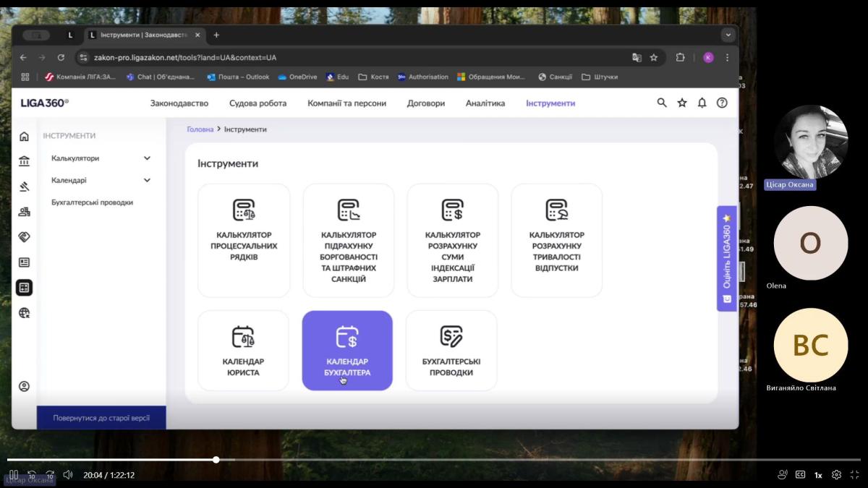The height and width of the screenshot is (488, 868).
Task: Expand the Калькулятори section
Action: [x=147, y=158]
